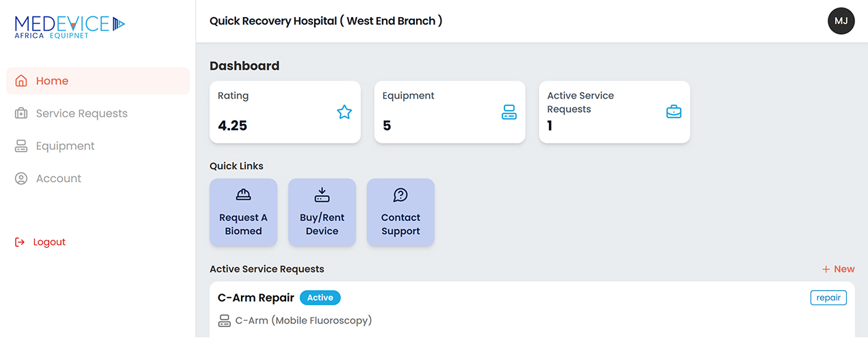Open the Service Requests menu item
The width and height of the screenshot is (868, 338).
[x=81, y=114]
